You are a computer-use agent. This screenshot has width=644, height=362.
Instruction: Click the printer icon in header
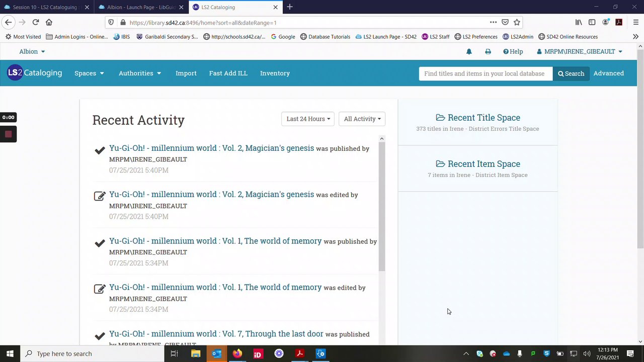tap(488, 52)
